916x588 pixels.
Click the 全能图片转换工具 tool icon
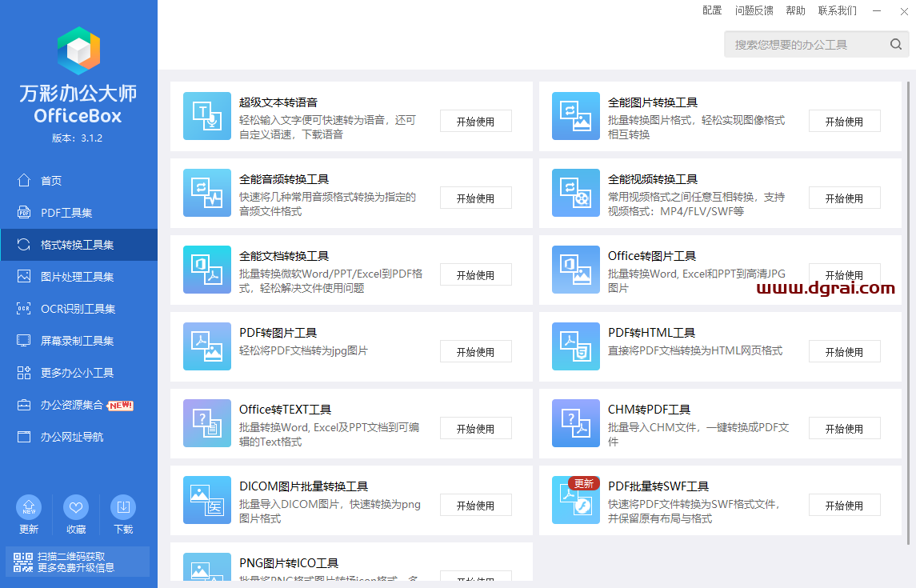click(575, 116)
